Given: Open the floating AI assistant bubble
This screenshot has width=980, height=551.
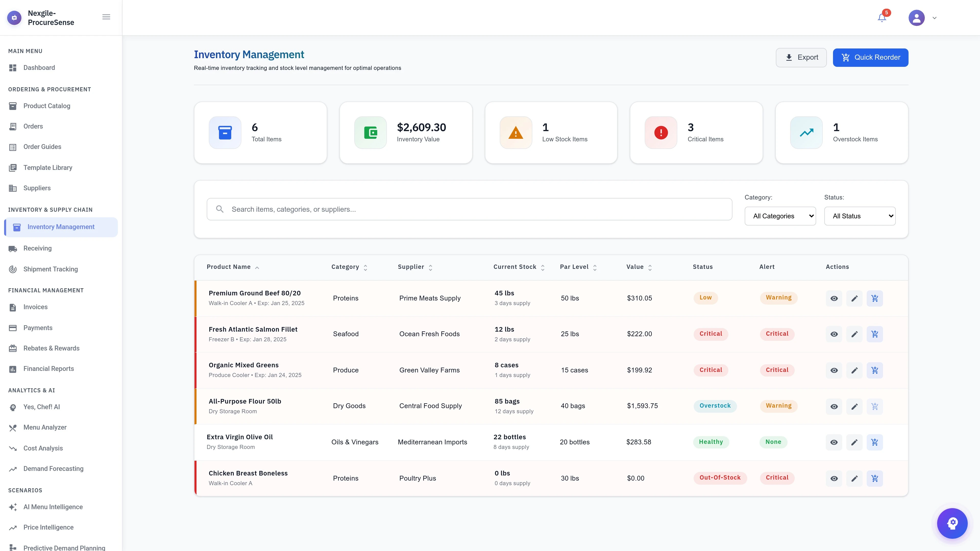Looking at the screenshot, I should [x=952, y=523].
